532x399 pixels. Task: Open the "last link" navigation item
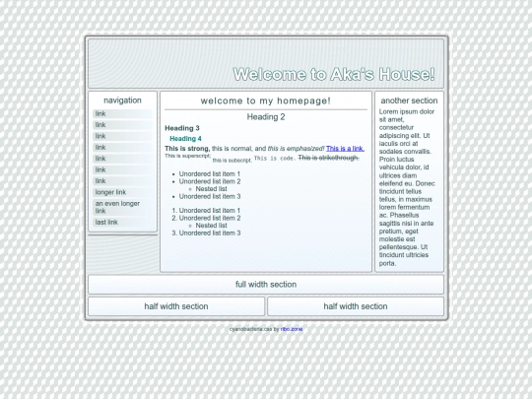click(122, 223)
